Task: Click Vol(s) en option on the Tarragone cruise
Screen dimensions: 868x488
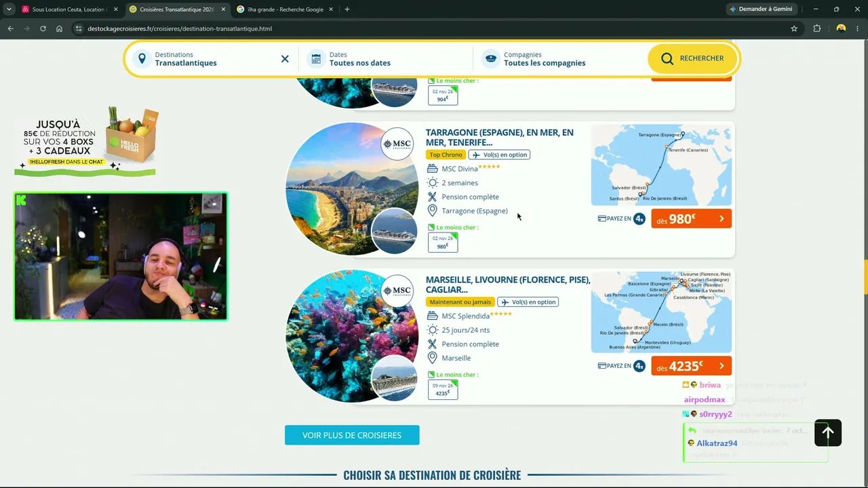Action: 499,155
